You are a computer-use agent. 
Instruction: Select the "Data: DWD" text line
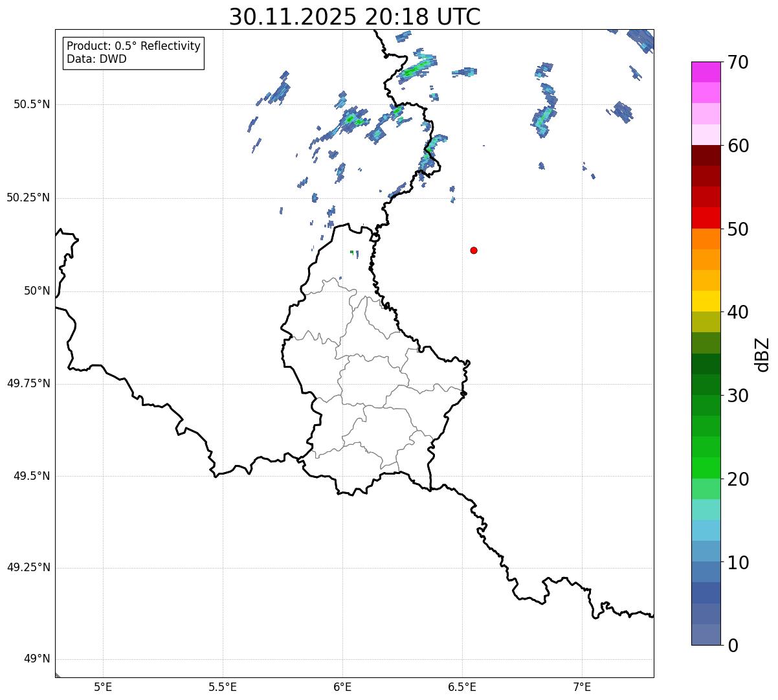97,59
